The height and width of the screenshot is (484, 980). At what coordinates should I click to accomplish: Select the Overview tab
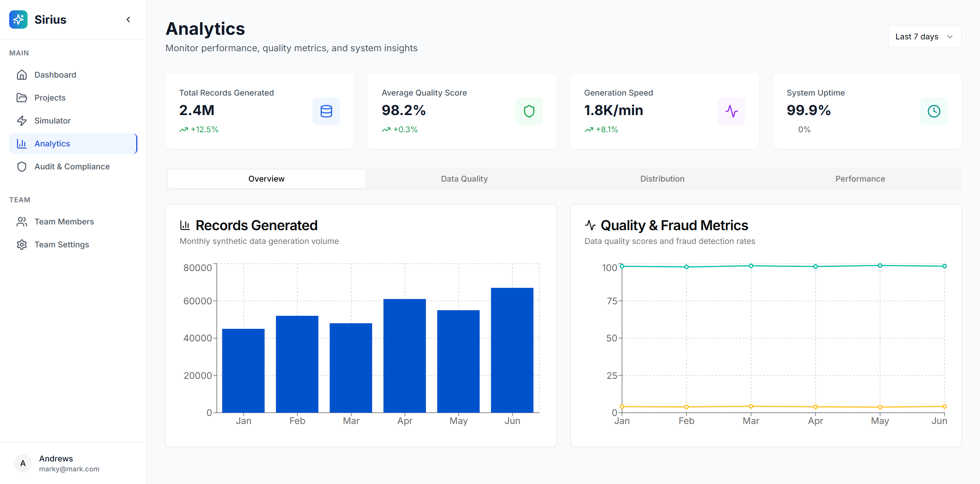coord(266,179)
